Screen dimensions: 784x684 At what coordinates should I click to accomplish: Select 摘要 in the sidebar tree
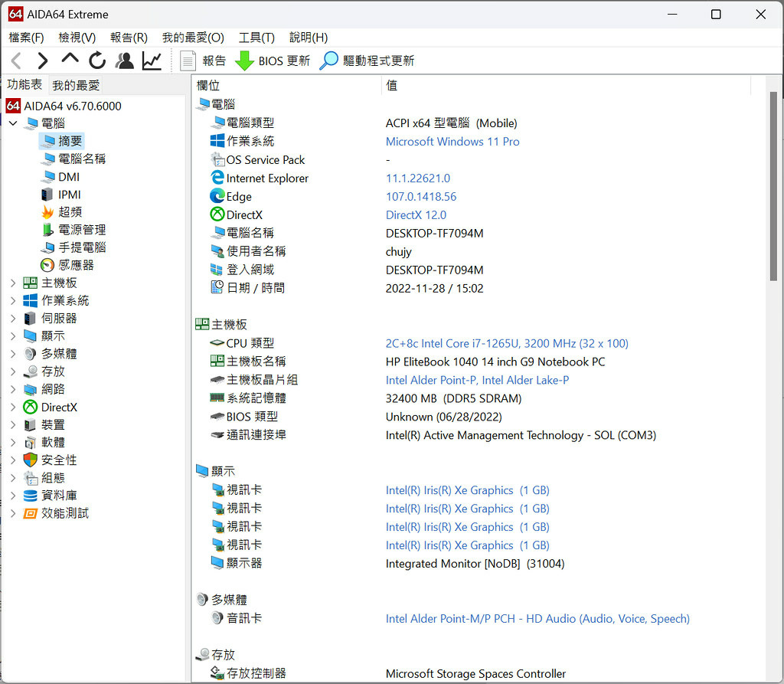(62, 141)
